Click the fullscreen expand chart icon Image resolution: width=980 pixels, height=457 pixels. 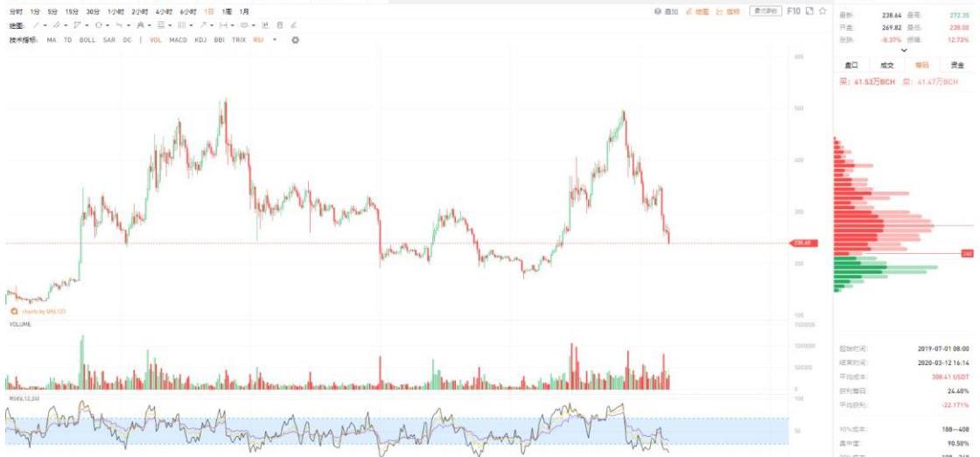(x=809, y=11)
